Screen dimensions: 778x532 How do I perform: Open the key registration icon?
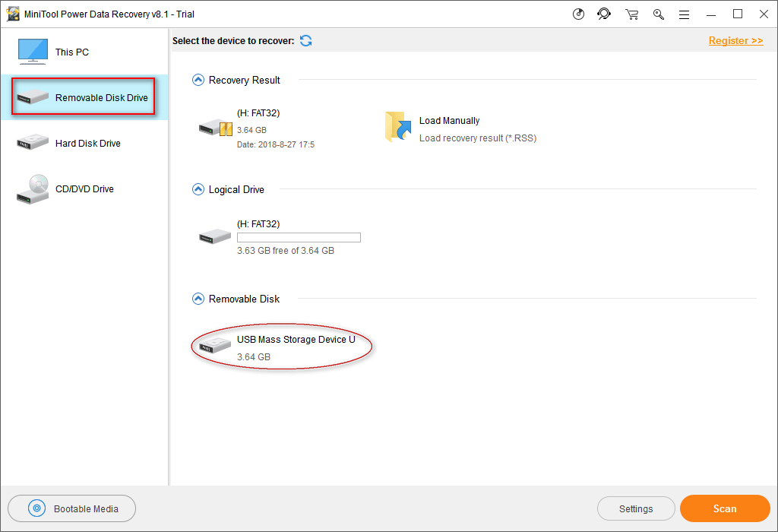(x=659, y=14)
